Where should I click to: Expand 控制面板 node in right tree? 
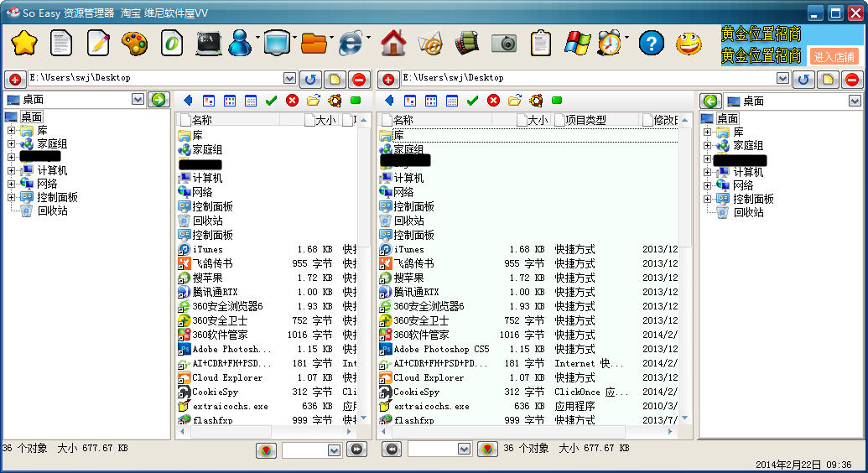(708, 199)
